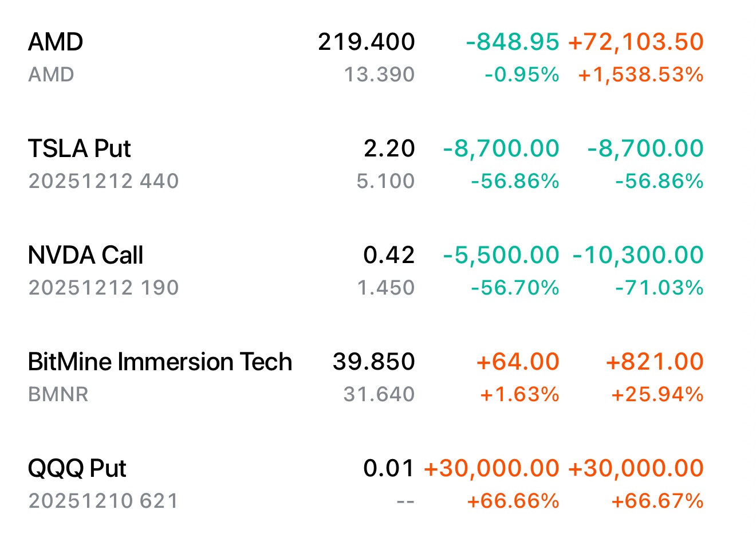The height and width of the screenshot is (533, 756).
Task: Select QQQ Put contract detail 20251210 621
Action: click(104, 501)
